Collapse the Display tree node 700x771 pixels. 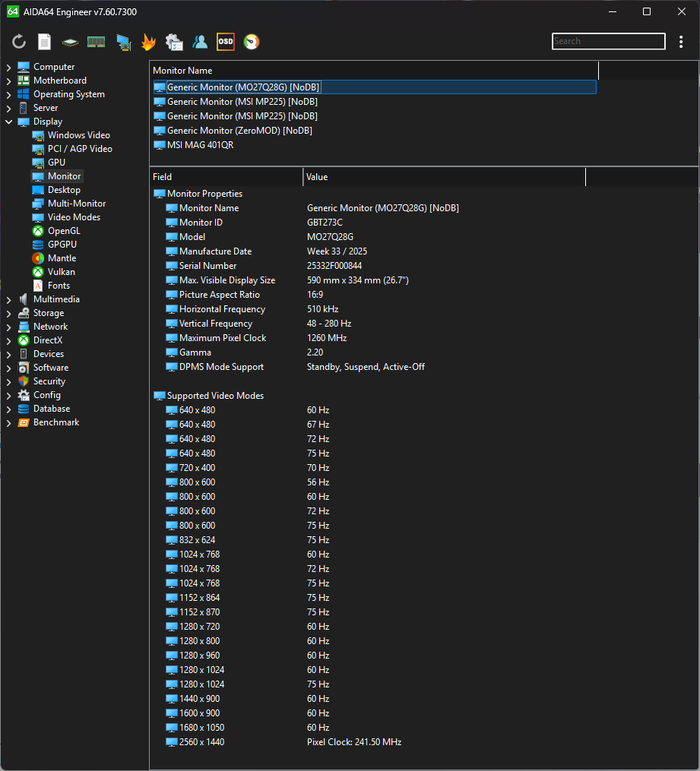click(8, 122)
